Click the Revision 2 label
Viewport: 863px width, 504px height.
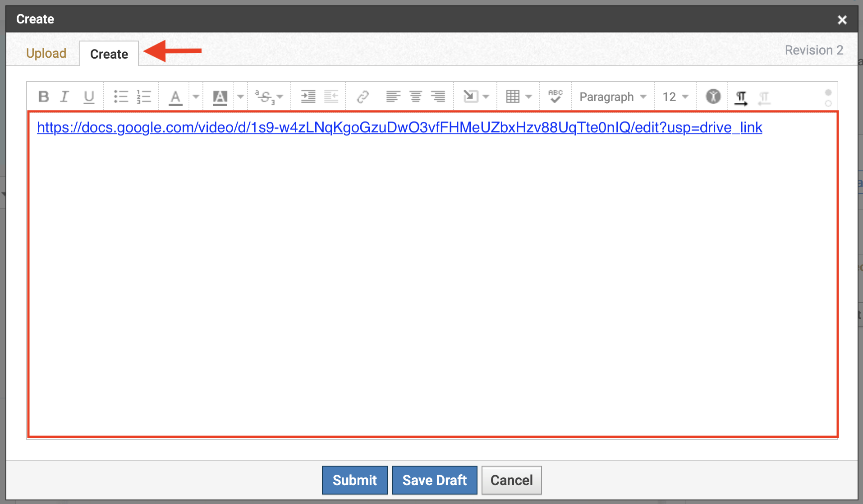(x=814, y=50)
